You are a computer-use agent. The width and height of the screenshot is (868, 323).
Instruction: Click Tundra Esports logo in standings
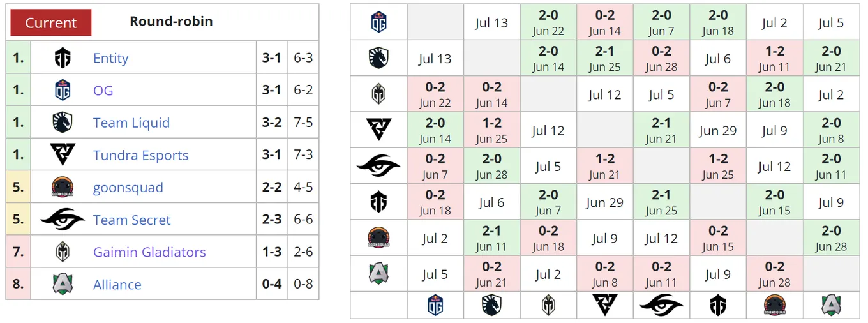[x=63, y=155]
